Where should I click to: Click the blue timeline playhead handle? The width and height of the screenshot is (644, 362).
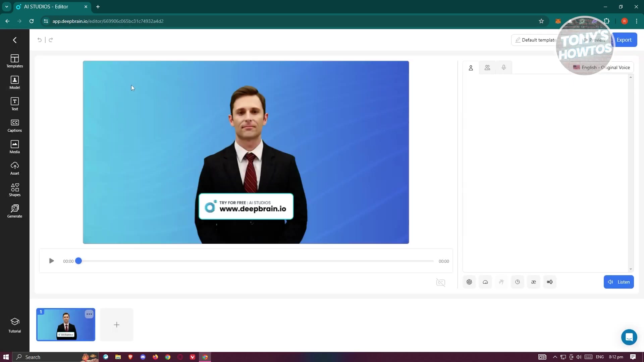pos(78,261)
